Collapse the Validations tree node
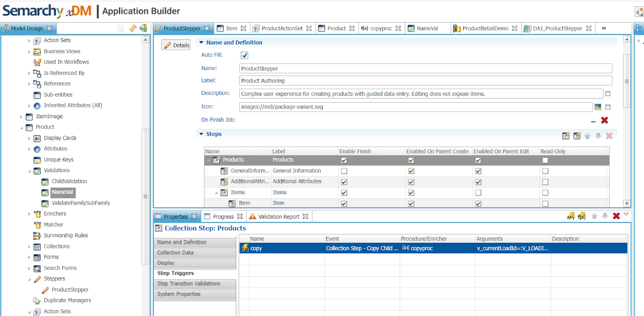This screenshot has height=316, width=644. coord(29,171)
